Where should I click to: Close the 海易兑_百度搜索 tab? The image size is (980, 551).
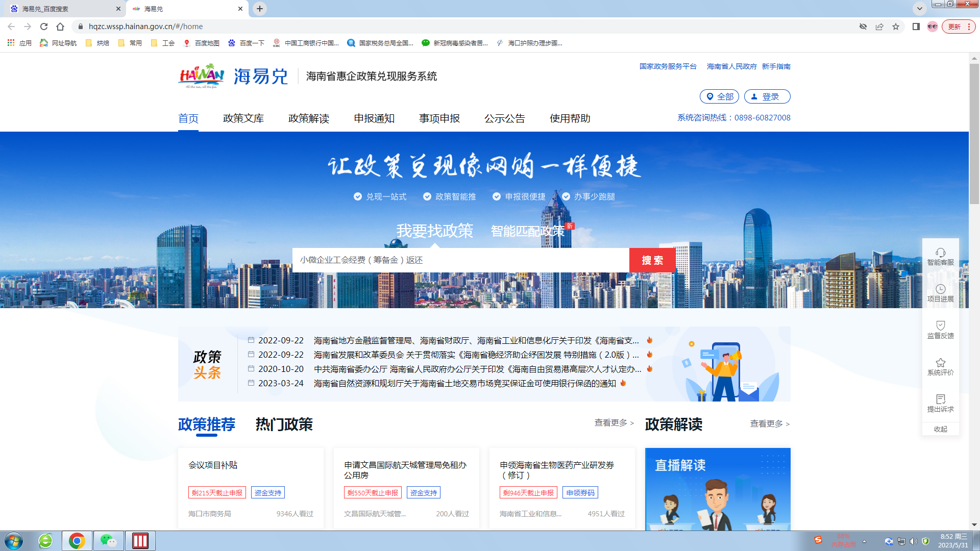click(x=118, y=9)
